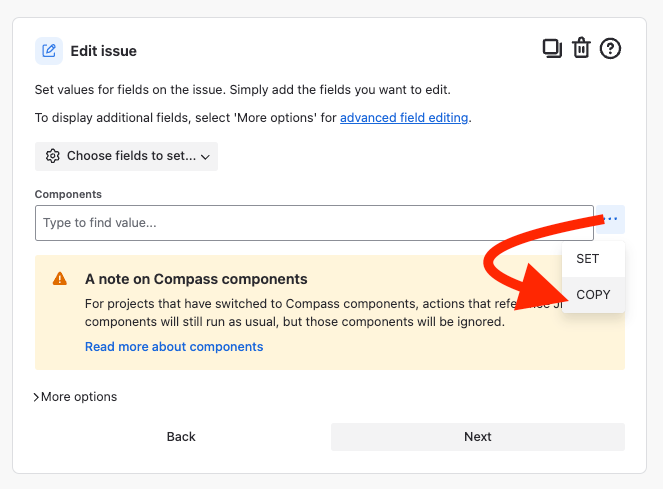The image size is (663, 489).
Task: Go to the Next step
Action: 478,437
